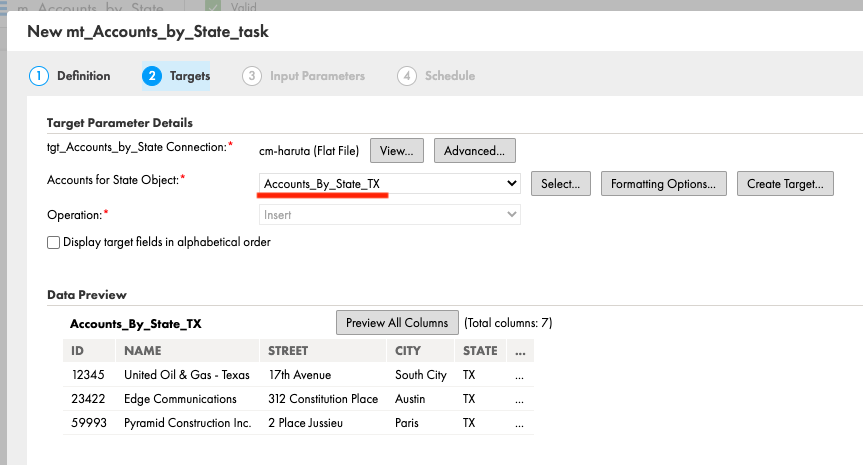Switch to the Targets step tab
The width and height of the screenshot is (863, 465).
pyautogui.click(x=176, y=76)
